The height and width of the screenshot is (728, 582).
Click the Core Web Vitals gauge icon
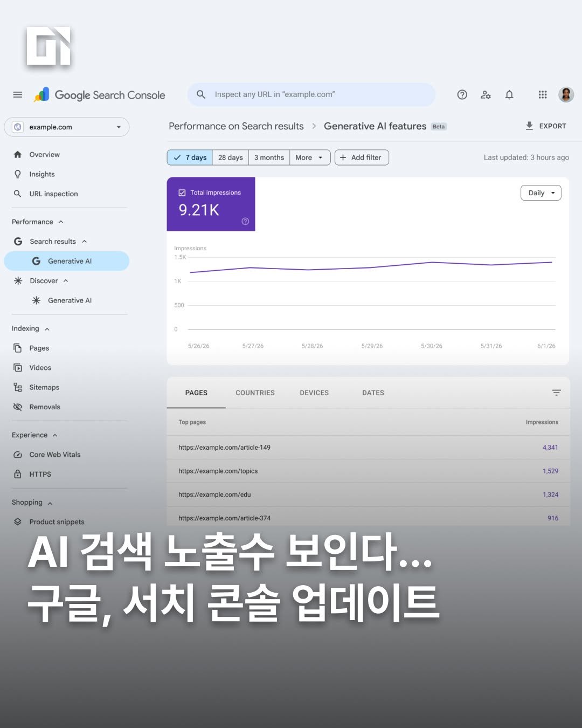coord(18,455)
